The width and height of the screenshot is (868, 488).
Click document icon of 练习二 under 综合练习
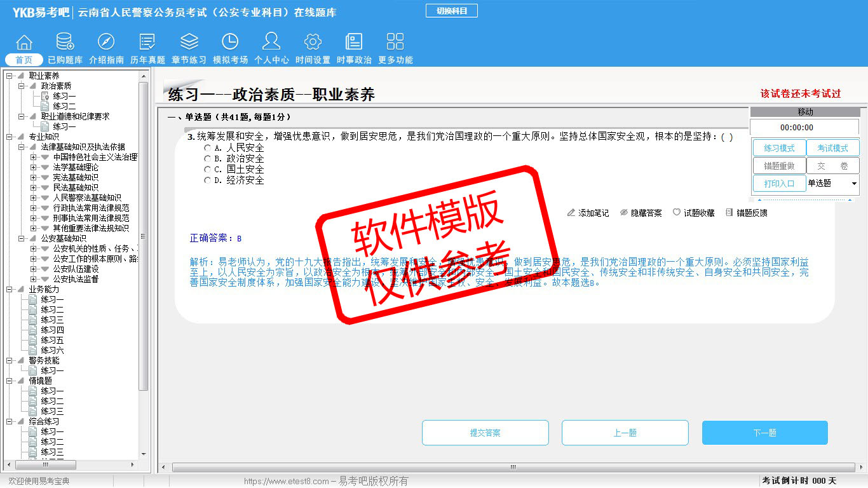coord(33,442)
